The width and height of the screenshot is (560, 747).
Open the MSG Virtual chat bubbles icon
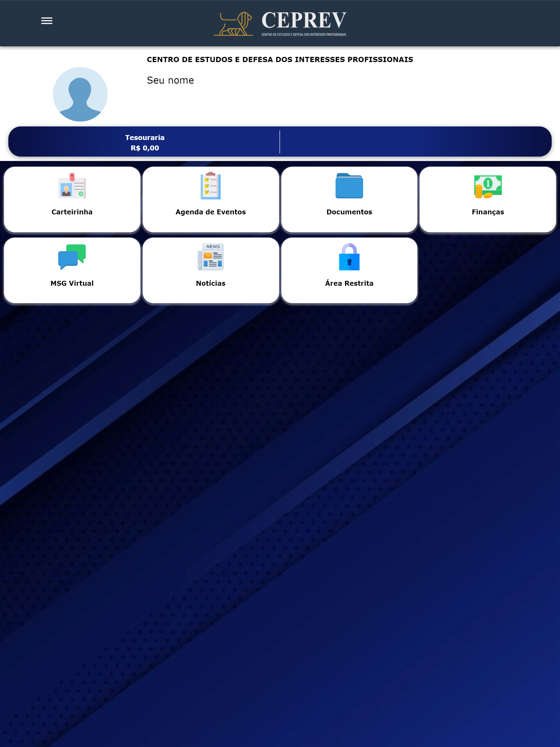[x=72, y=257]
